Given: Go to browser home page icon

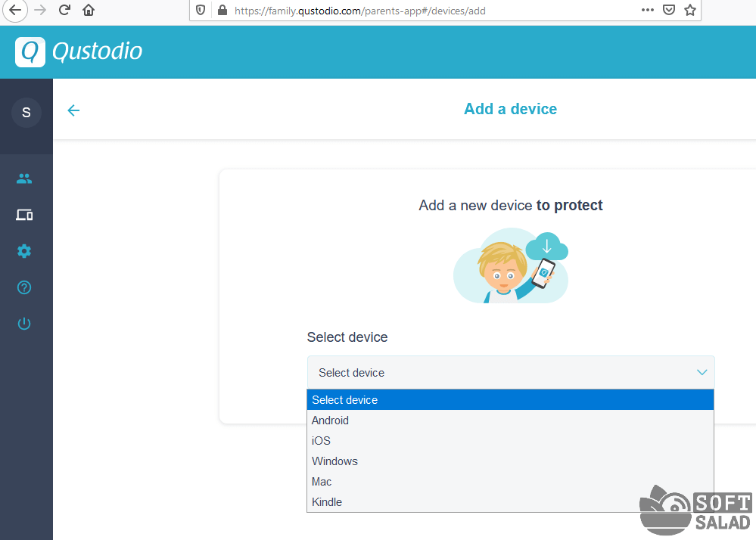Looking at the screenshot, I should pyautogui.click(x=89, y=10).
